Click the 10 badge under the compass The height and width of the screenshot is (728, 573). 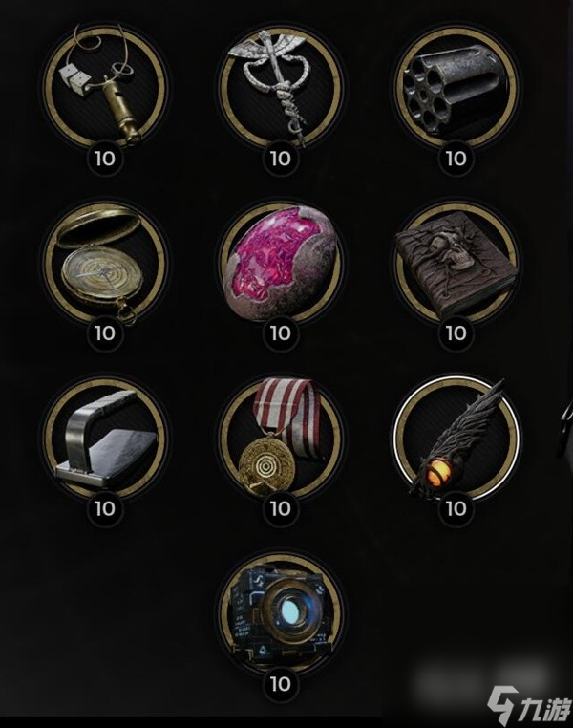[104, 333]
